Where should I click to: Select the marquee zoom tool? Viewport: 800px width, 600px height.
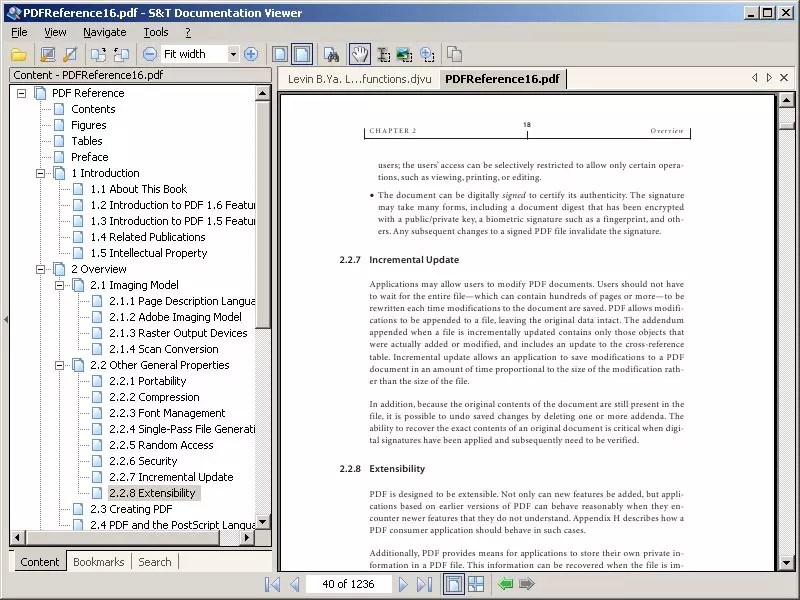coord(427,54)
